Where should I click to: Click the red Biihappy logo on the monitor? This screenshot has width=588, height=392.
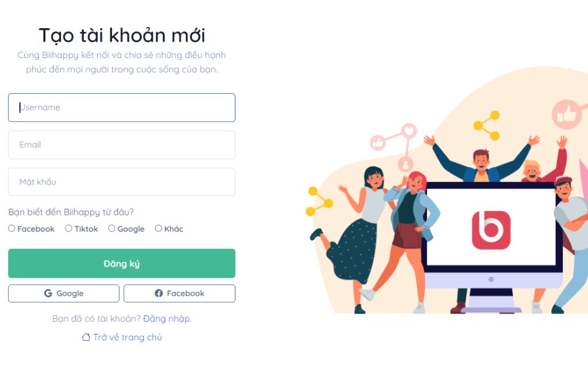[x=491, y=230]
